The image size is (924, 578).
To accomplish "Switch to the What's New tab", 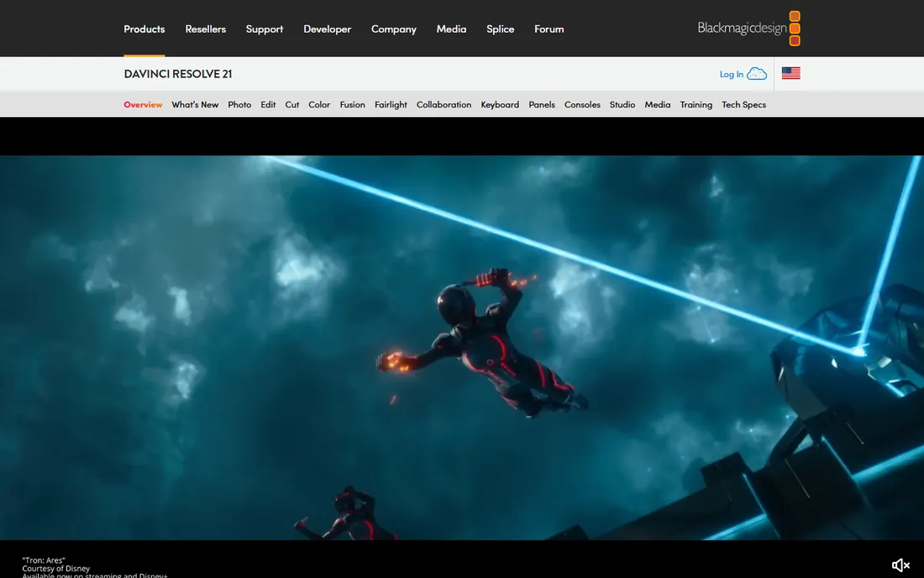I will [x=195, y=104].
